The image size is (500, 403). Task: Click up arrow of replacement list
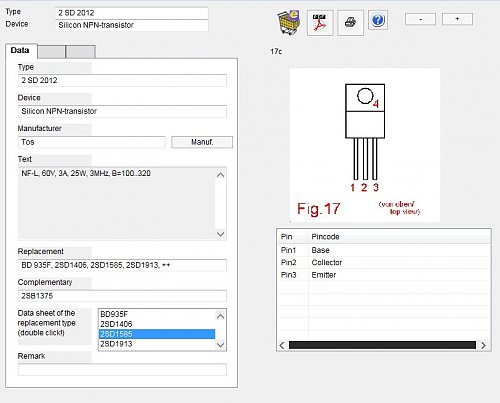220,316
